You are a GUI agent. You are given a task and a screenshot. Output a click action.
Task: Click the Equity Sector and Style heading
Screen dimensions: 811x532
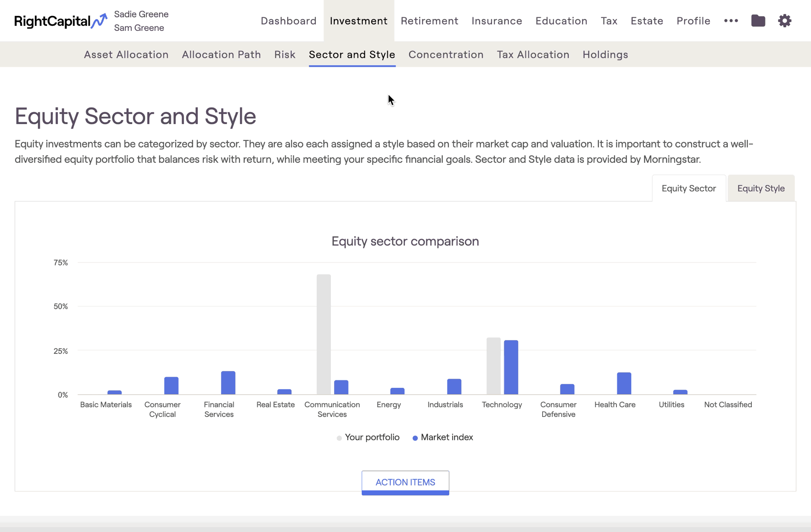pyautogui.click(x=135, y=116)
